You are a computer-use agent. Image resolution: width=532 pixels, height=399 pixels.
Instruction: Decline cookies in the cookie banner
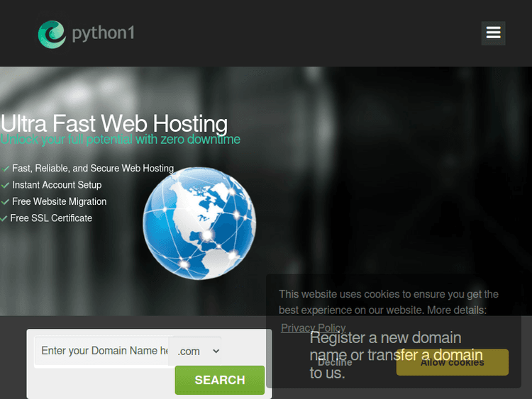[x=335, y=362]
